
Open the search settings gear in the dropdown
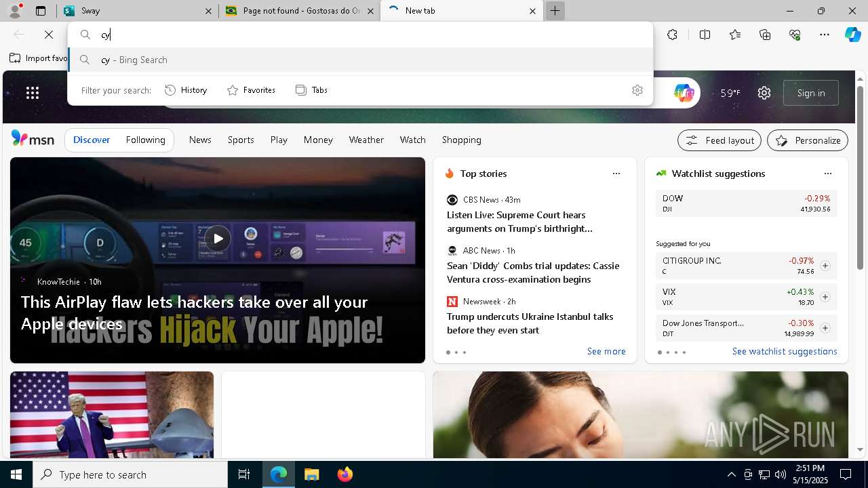(637, 90)
